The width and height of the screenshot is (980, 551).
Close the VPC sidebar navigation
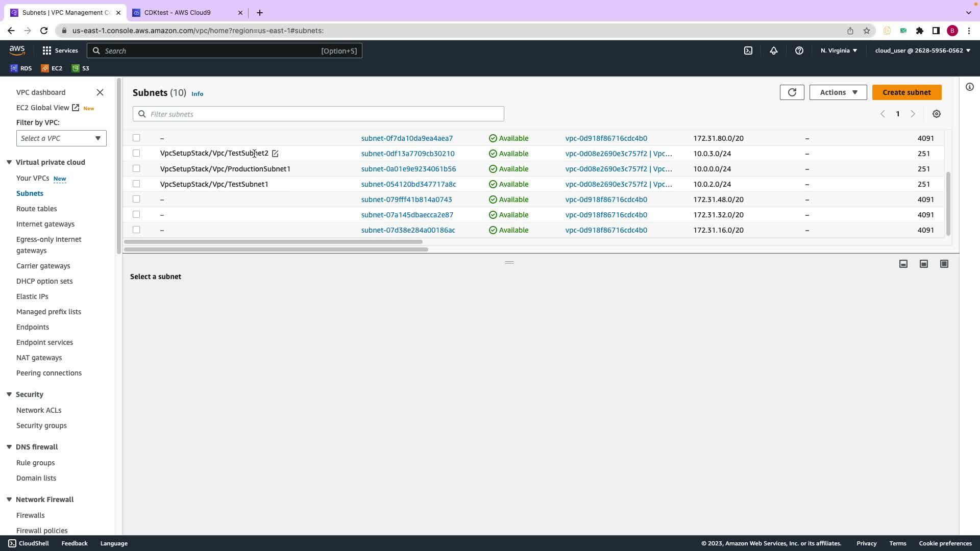click(x=100, y=92)
